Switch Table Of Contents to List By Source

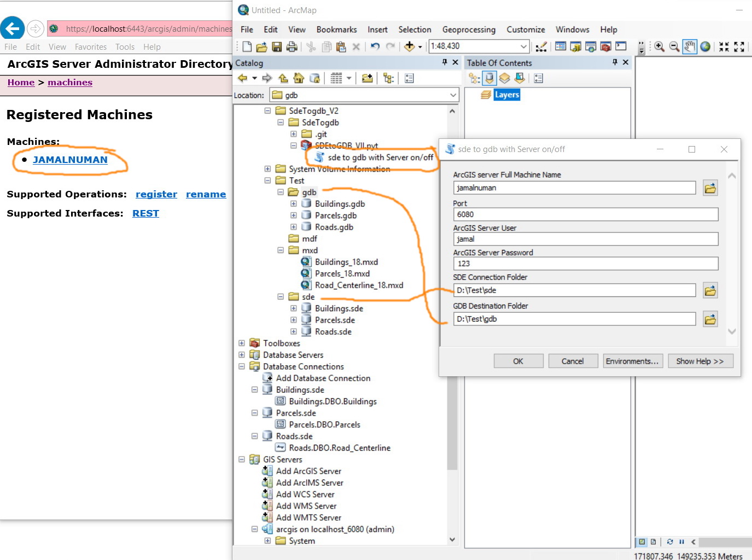489,78
